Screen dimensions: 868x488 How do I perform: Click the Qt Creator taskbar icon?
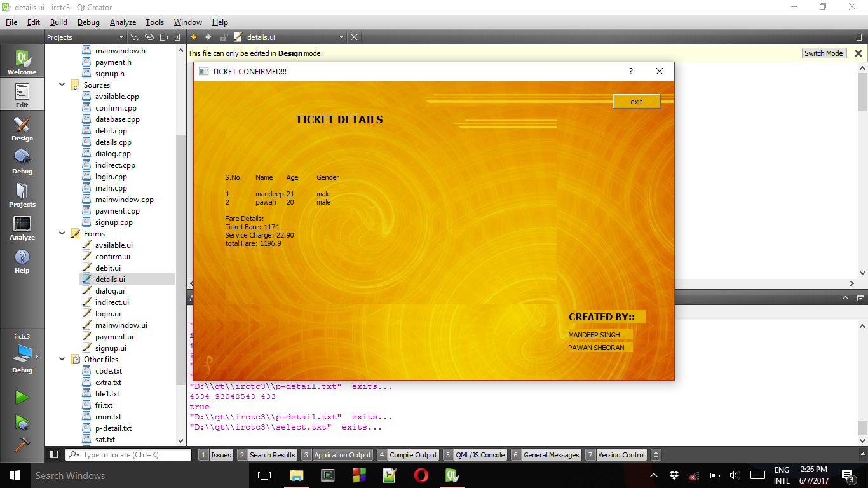452,475
